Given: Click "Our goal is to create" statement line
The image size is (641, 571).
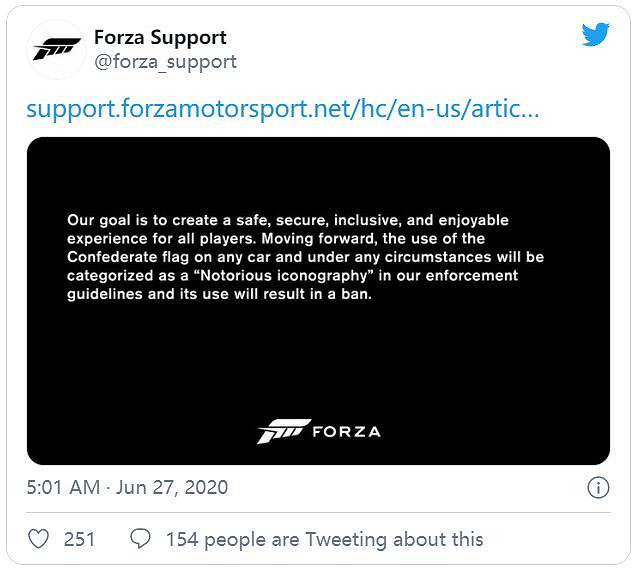Looking at the screenshot, I should coord(150,219).
